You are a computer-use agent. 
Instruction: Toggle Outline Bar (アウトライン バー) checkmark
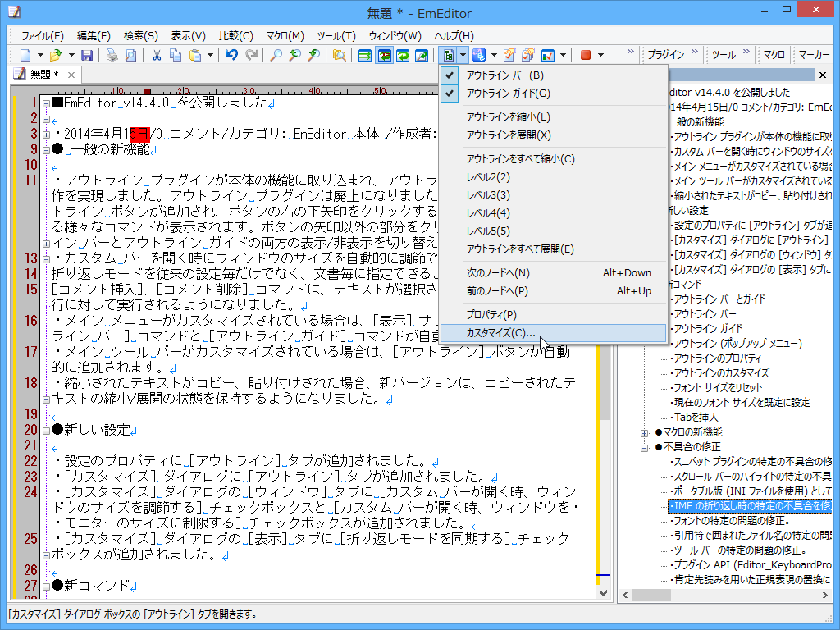pyautogui.click(x=450, y=75)
